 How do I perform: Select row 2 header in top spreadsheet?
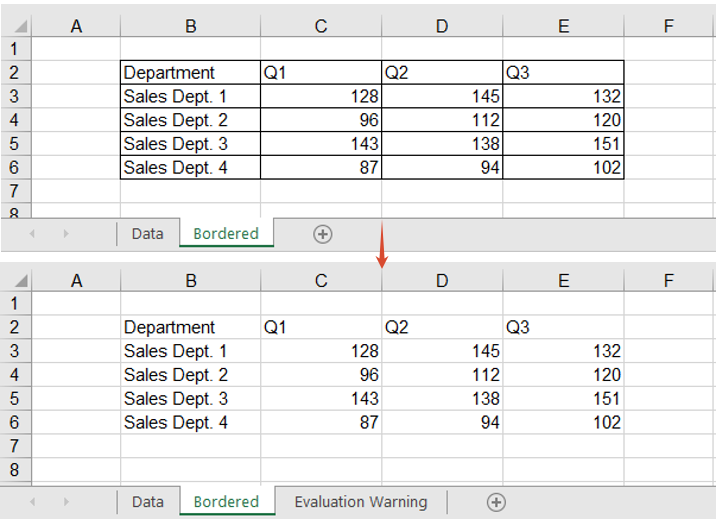(15, 72)
